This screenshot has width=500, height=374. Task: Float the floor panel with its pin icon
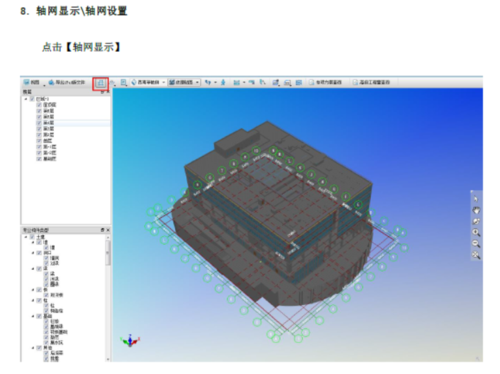pos(103,92)
